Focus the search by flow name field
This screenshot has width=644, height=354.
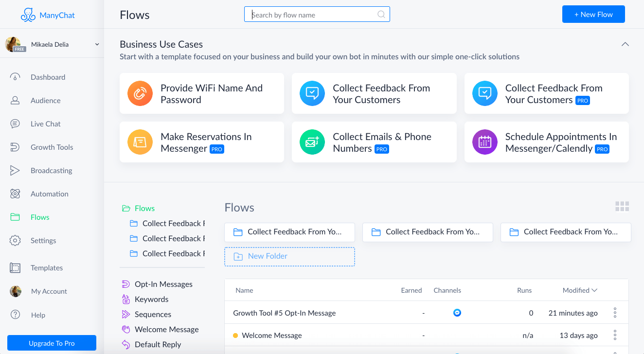click(x=317, y=15)
